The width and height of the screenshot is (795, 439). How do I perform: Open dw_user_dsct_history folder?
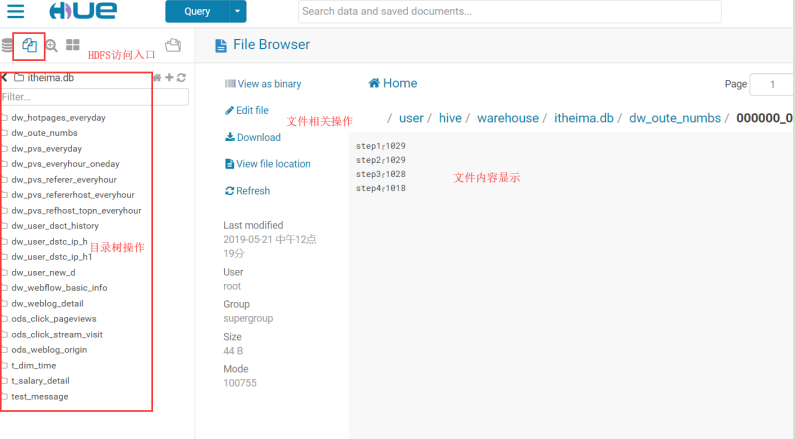[55, 226]
